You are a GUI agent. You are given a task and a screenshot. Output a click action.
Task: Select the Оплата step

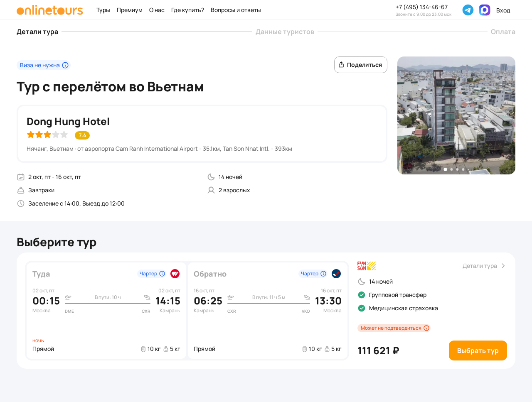click(x=503, y=32)
